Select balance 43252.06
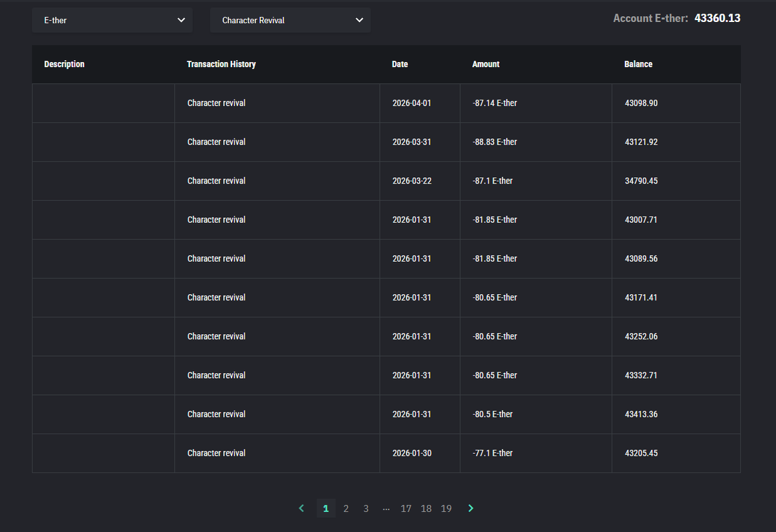 pos(641,336)
